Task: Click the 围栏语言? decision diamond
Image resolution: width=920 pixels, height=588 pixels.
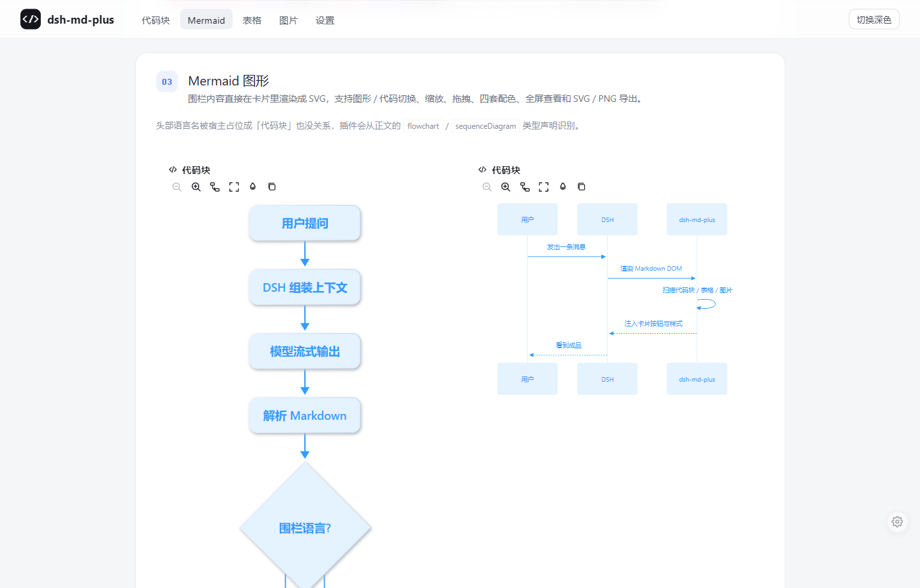Action: point(305,528)
